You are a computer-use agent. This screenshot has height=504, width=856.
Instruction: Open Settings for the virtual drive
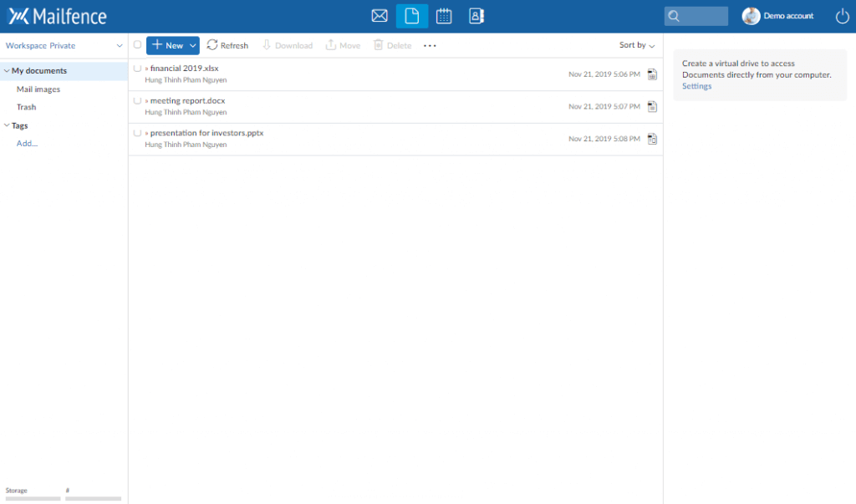click(696, 86)
